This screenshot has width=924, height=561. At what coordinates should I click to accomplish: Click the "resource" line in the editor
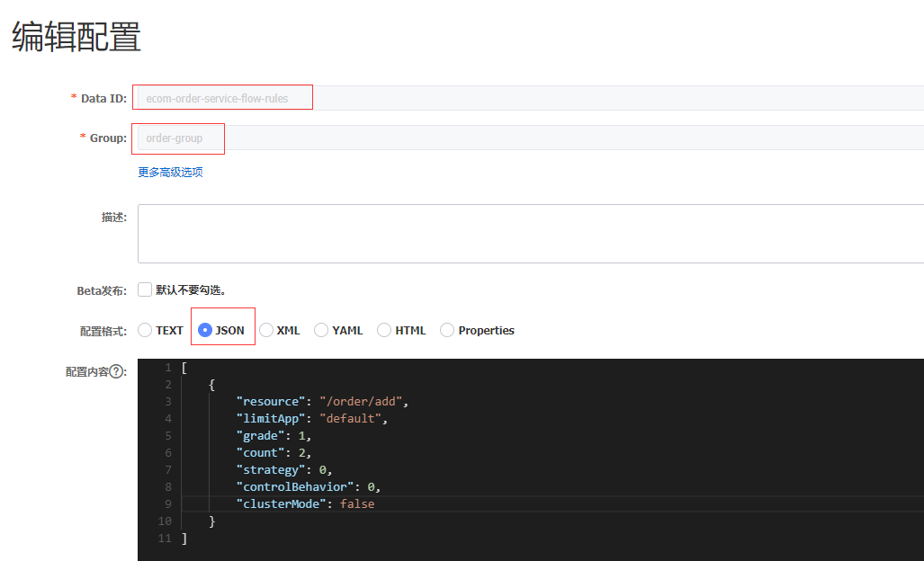(x=323, y=401)
